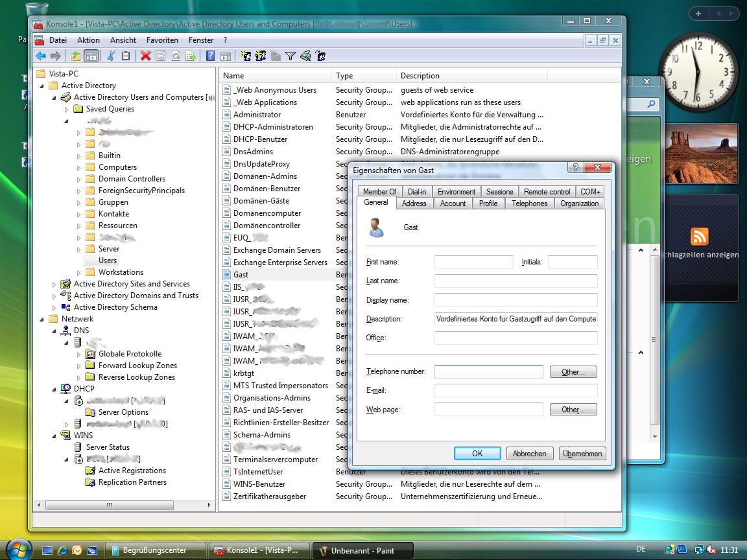The image size is (747, 560).
Task: Click the Description column header
Action: point(471,76)
